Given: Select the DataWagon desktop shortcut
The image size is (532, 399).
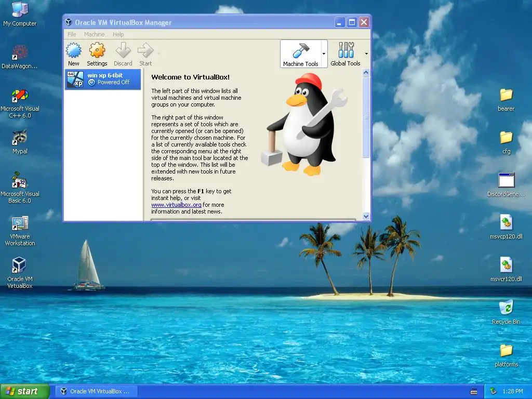Looking at the screenshot, I should coord(20,57).
